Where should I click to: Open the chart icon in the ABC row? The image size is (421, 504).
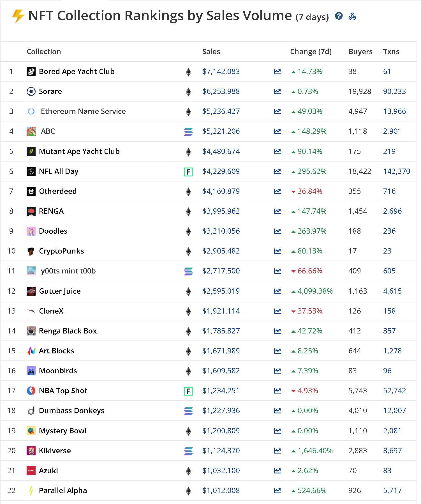(277, 131)
